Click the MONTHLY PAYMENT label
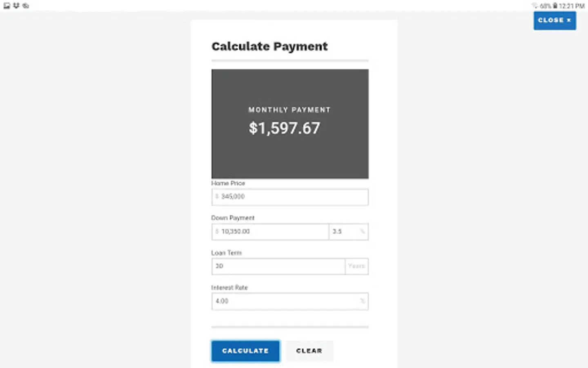This screenshot has height=368, width=588. 289,110
